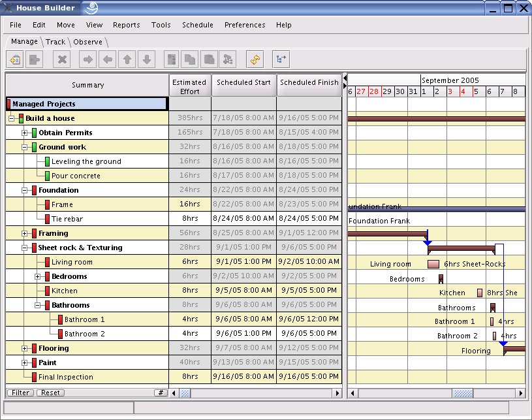Open the Help menu

284,25
